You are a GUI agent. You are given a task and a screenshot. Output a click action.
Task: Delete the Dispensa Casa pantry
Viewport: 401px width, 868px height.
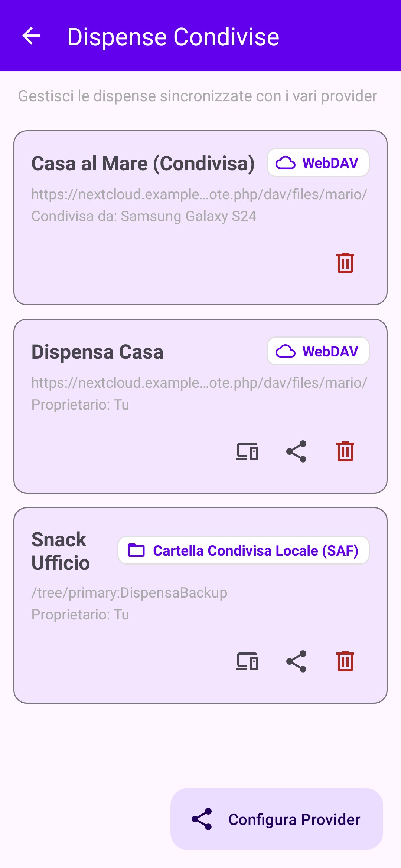pos(345,451)
